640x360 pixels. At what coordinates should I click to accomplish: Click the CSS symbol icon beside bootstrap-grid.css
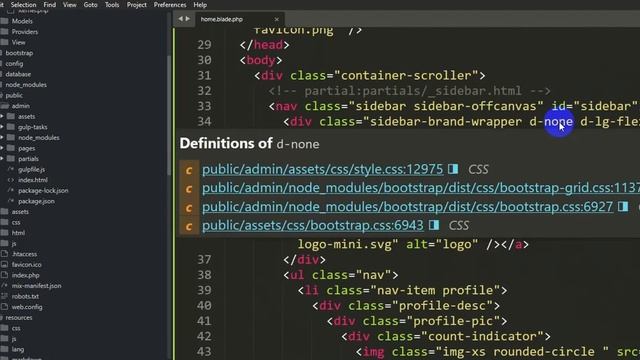[189, 189]
